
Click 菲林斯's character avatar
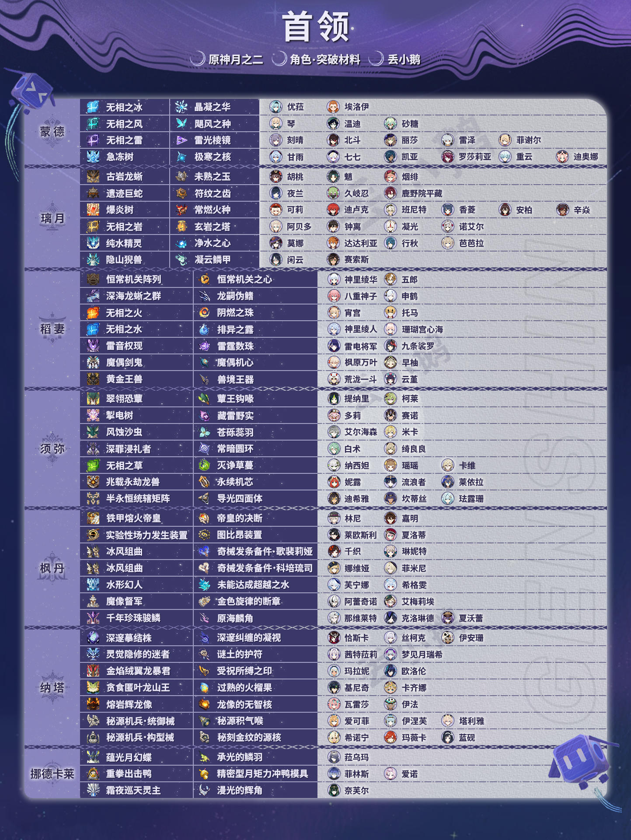[334, 774]
